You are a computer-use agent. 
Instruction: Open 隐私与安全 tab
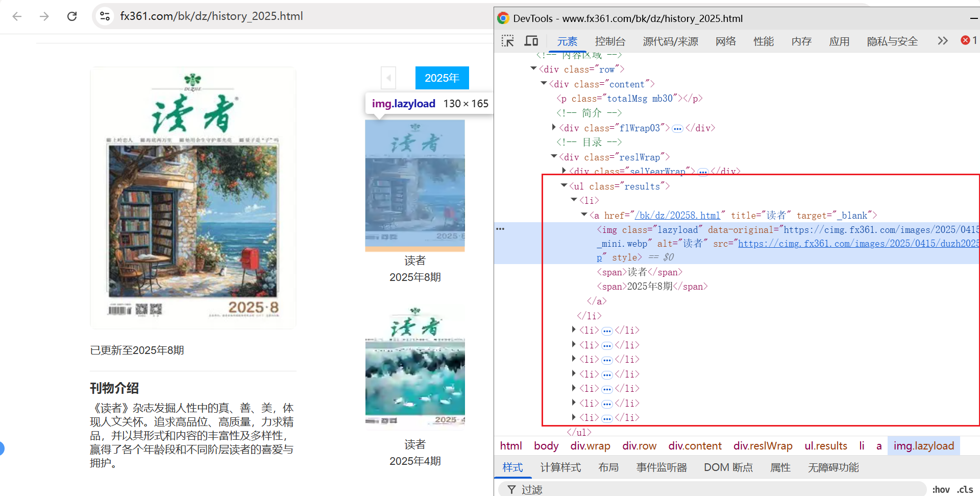(892, 41)
